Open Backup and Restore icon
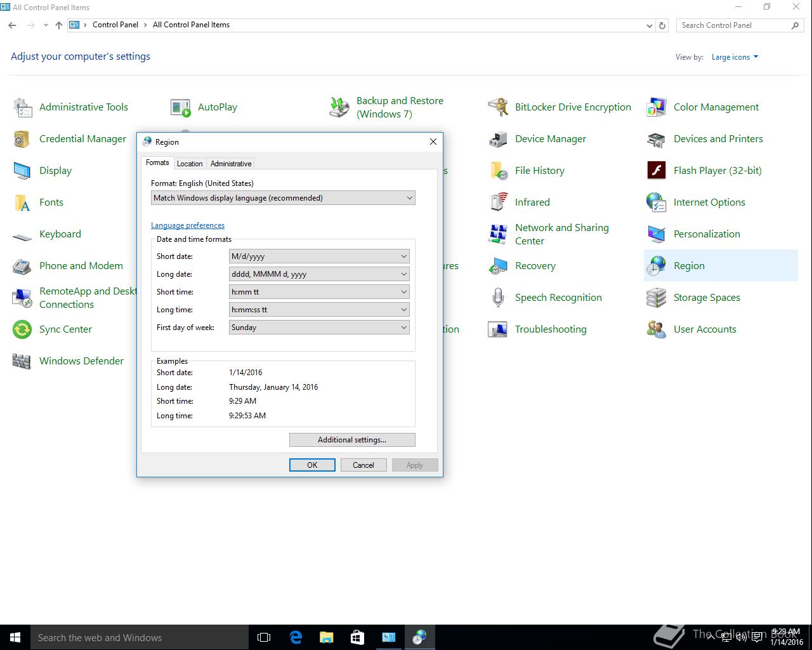Viewport: 812px width, 650px height. [339, 107]
